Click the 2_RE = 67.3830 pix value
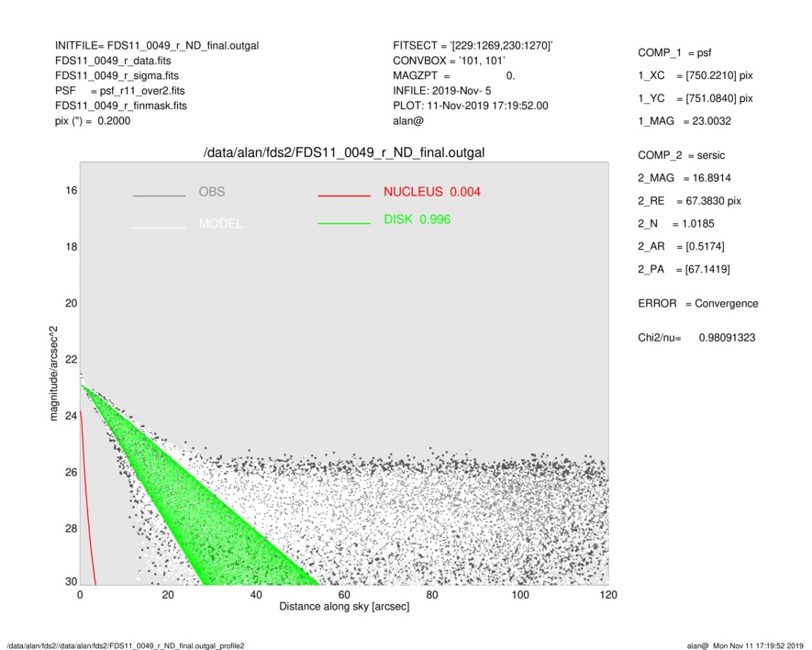812x650 pixels. (x=689, y=201)
